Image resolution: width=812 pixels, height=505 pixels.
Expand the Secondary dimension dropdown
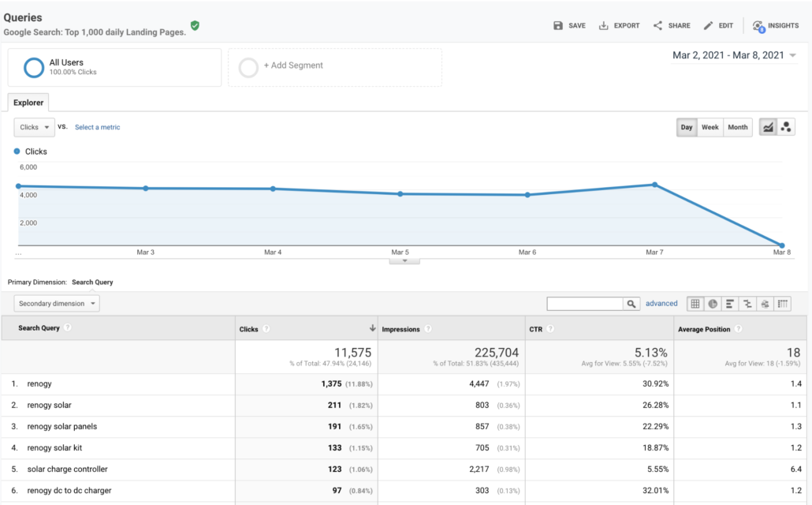tap(55, 303)
